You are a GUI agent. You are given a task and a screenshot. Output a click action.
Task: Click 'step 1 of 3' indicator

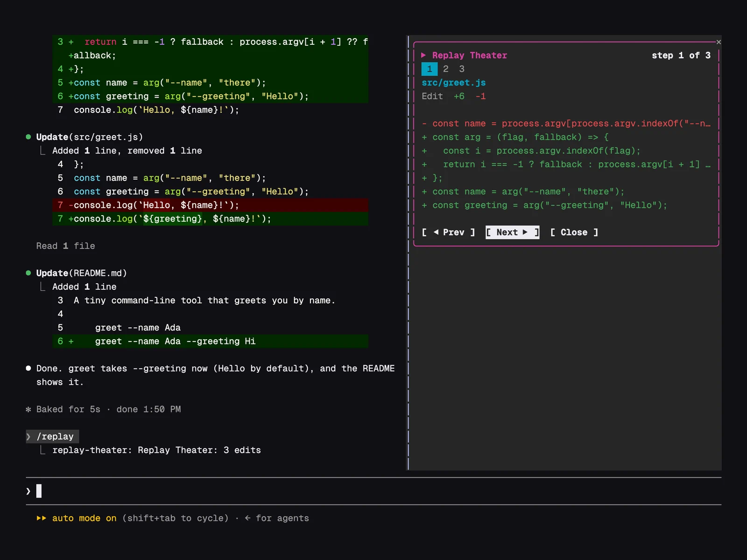click(x=681, y=55)
